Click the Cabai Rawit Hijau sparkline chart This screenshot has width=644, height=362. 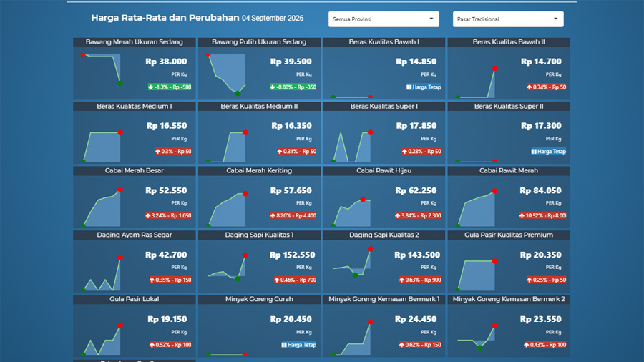351,212
